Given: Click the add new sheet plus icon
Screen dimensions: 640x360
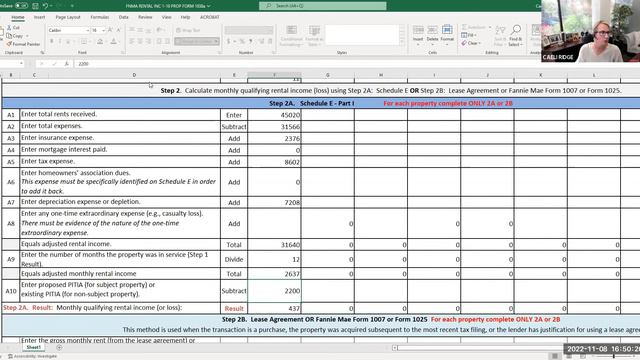Looking at the screenshot, I should click(59, 347).
